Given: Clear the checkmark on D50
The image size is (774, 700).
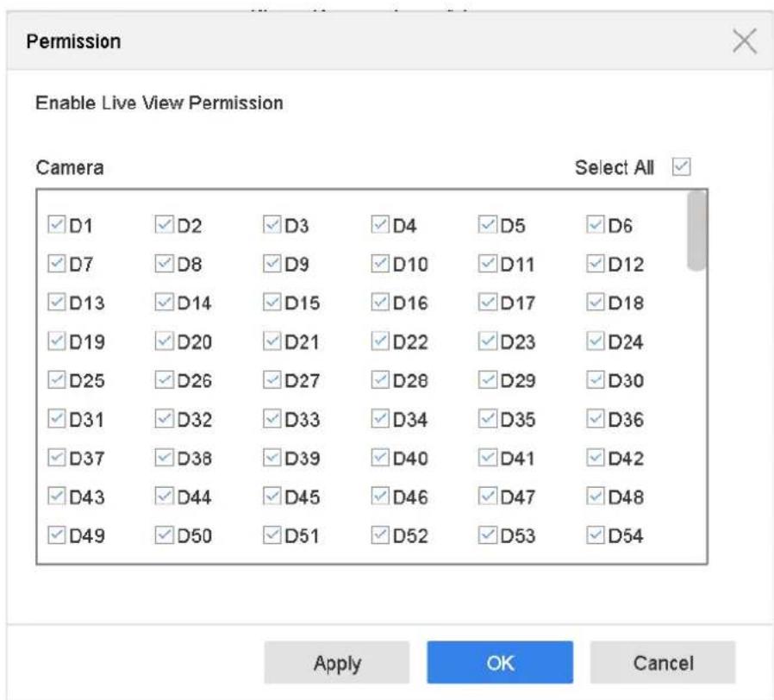Looking at the screenshot, I should pyautogui.click(x=164, y=535).
